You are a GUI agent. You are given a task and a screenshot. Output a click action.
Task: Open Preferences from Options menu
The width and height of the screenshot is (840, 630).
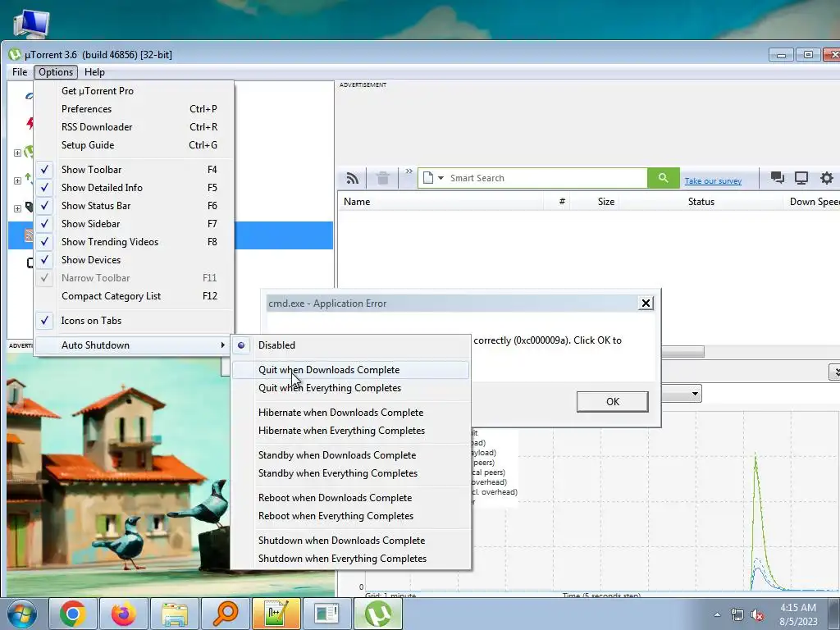point(134,109)
